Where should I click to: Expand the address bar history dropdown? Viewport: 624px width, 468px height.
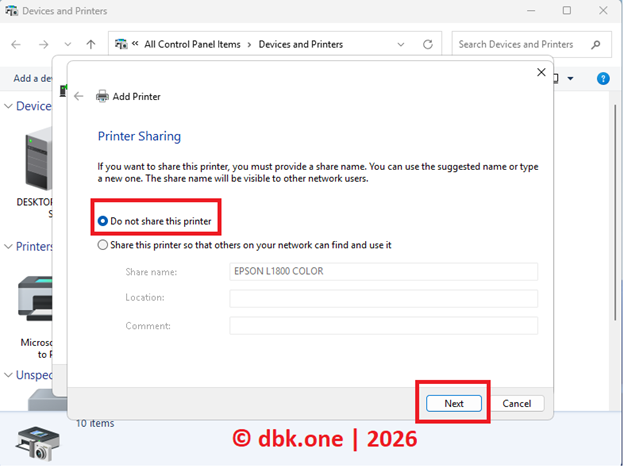402,45
